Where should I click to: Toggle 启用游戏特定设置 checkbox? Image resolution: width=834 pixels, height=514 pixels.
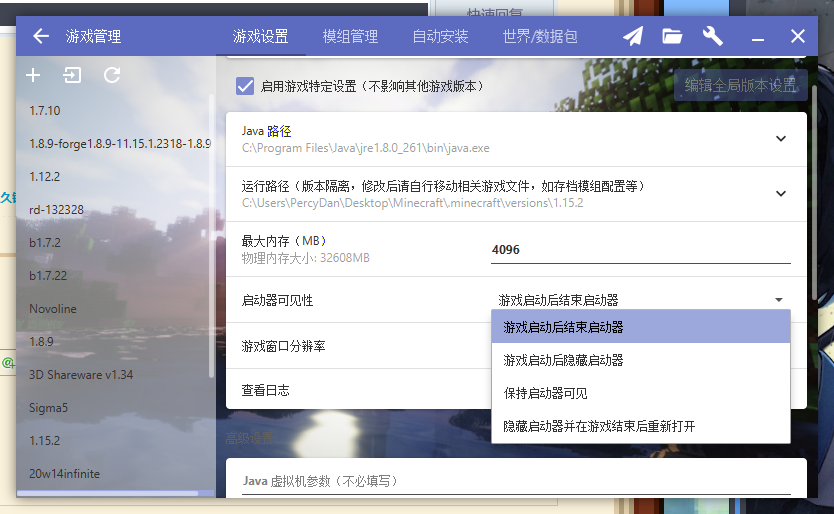245,86
